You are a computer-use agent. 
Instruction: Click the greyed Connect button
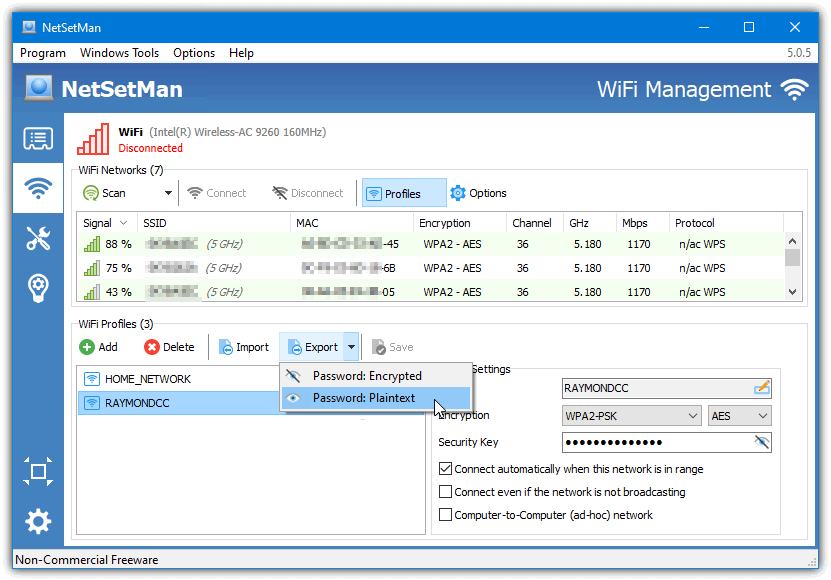click(217, 193)
